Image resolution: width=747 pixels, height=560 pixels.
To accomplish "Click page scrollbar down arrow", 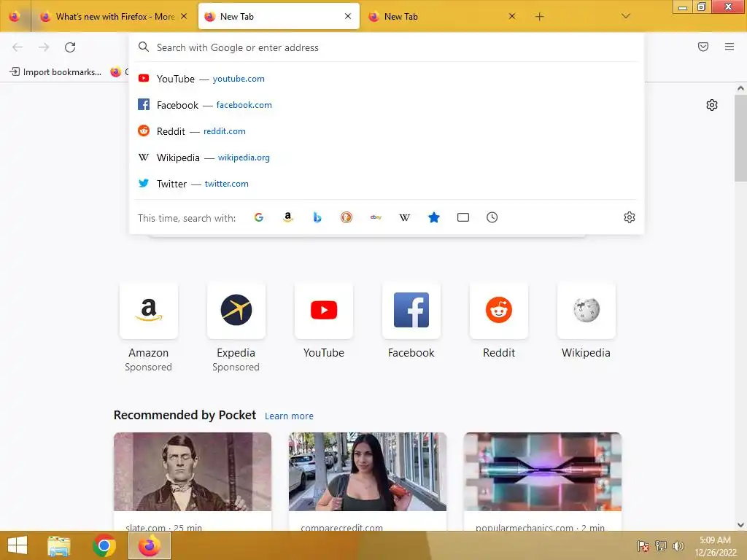I will (740, 525).
